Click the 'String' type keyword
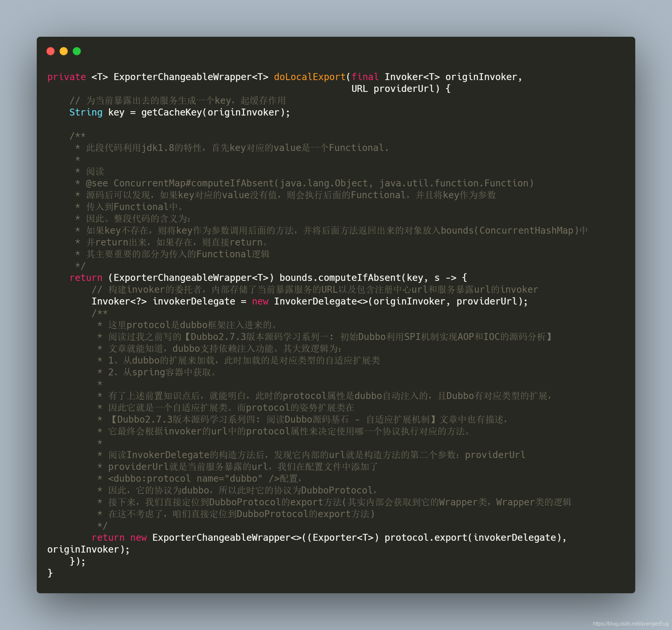Image resolution: width=672 pixels, height=630 pixels. pyautogui.click(x=86, y=113)
